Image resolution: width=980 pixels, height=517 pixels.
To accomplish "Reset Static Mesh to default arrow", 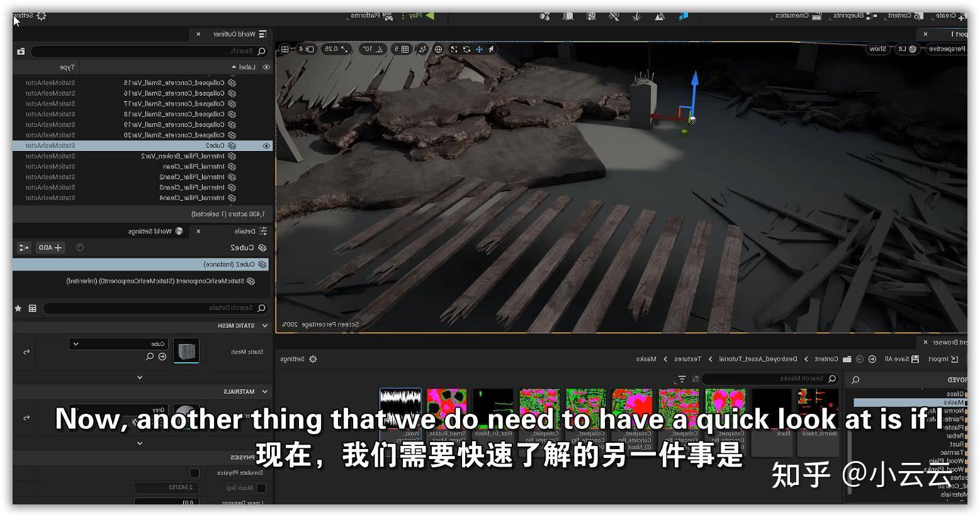I will 26,352.
